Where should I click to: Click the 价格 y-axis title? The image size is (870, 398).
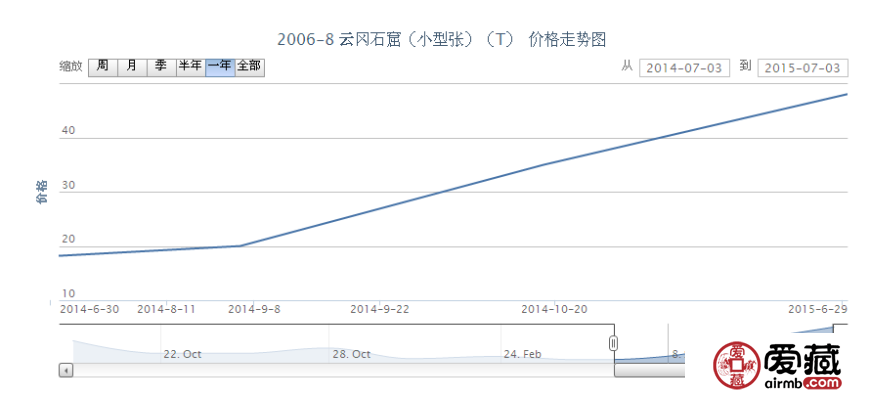click(x=42, y=192)
